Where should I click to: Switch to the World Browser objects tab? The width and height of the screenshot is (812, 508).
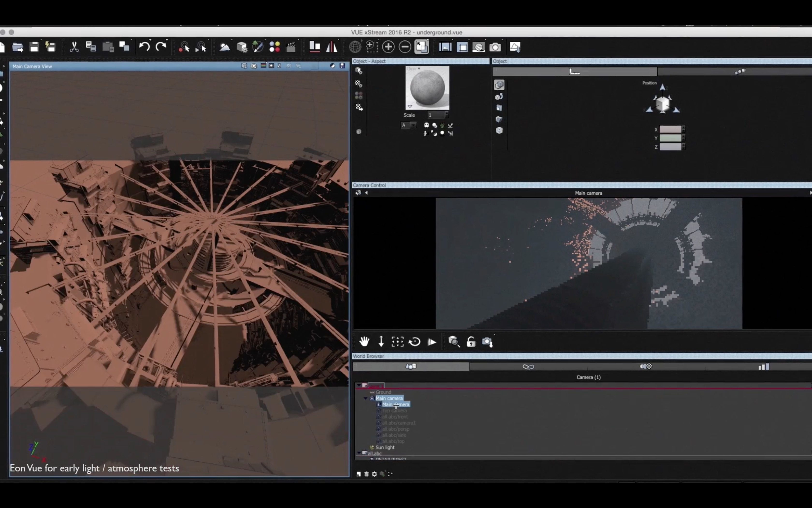click(411, 366)
